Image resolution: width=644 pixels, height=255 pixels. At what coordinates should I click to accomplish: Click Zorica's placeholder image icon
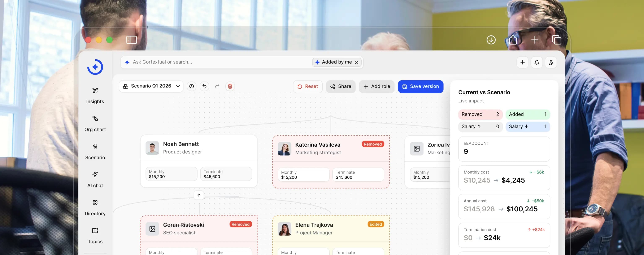pyautogui.click(x=417, y=149)
